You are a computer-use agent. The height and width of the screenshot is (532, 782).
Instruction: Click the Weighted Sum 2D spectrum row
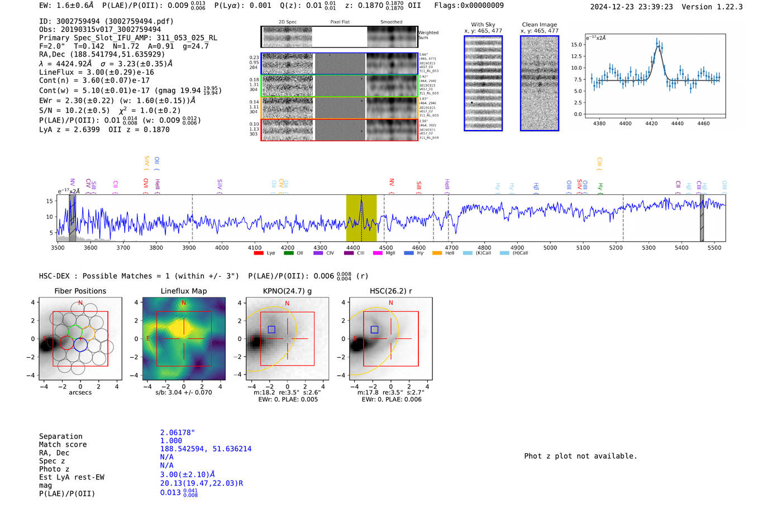coord(339,37)
